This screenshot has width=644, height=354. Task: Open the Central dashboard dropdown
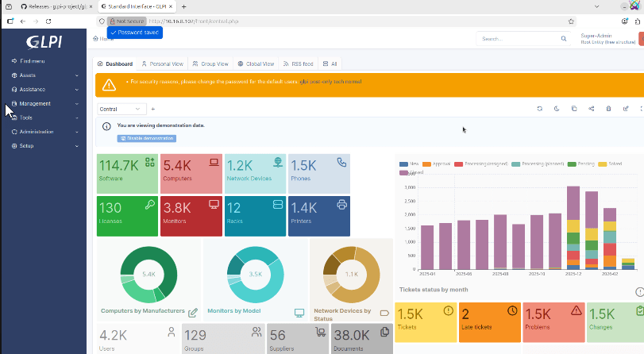click(x=120, y=109)
